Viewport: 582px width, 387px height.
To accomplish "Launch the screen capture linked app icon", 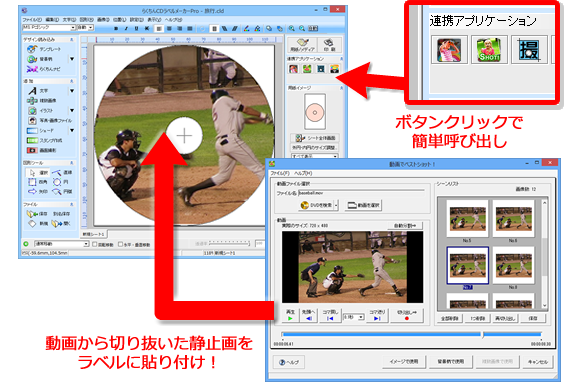I will point(321,69).
